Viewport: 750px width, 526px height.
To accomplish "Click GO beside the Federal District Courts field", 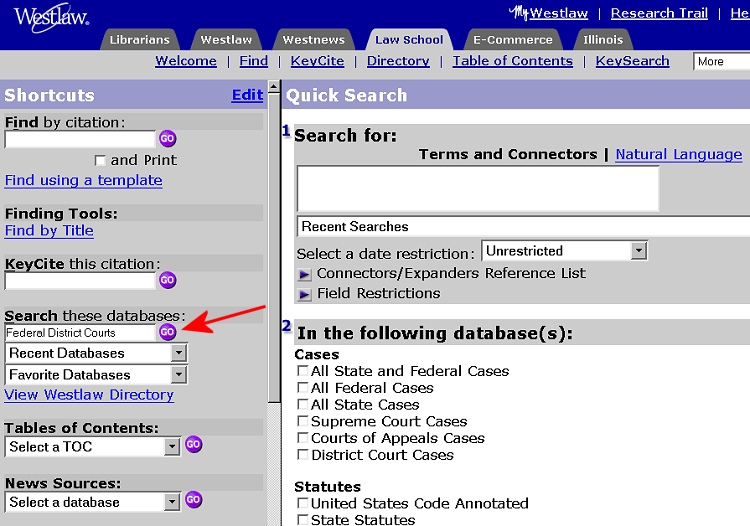I will click(167, 332).
